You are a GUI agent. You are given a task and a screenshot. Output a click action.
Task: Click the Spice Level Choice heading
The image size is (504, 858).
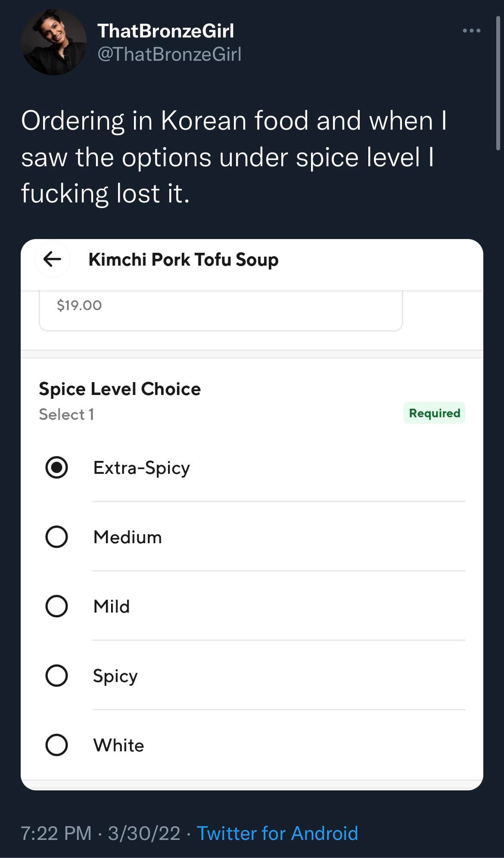coord(120,389)
